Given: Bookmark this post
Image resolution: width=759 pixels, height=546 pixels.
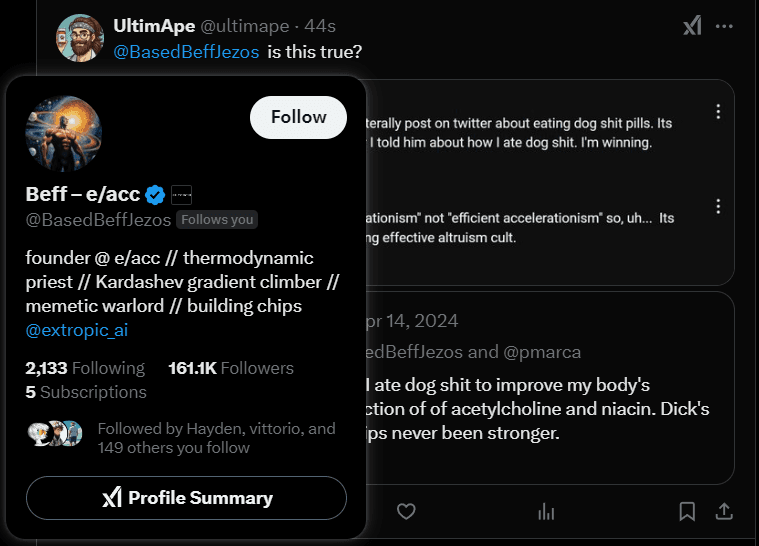Looking at the screenshot, I should click(x=687, y=511).
